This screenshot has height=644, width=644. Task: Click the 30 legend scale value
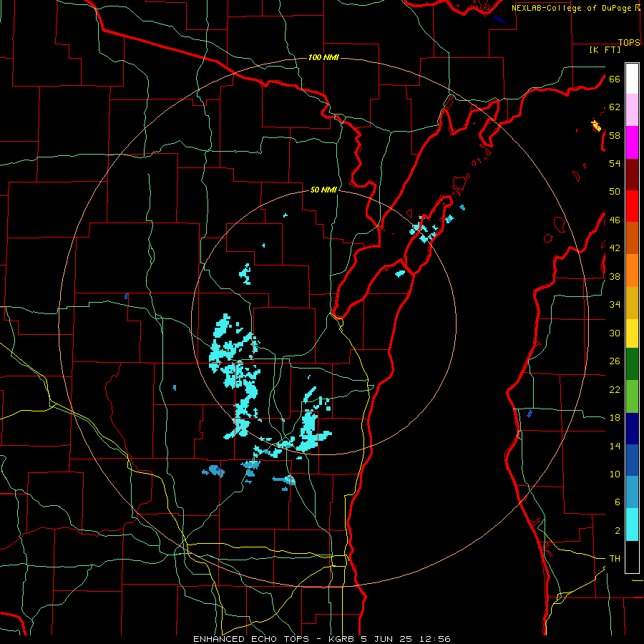(x=615, y=333)
